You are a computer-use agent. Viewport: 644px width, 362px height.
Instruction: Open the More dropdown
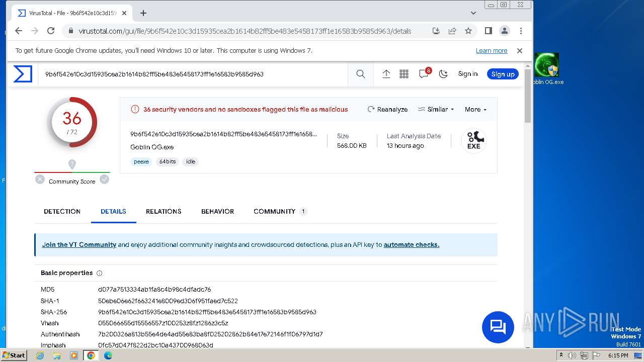tap(475, 109)
